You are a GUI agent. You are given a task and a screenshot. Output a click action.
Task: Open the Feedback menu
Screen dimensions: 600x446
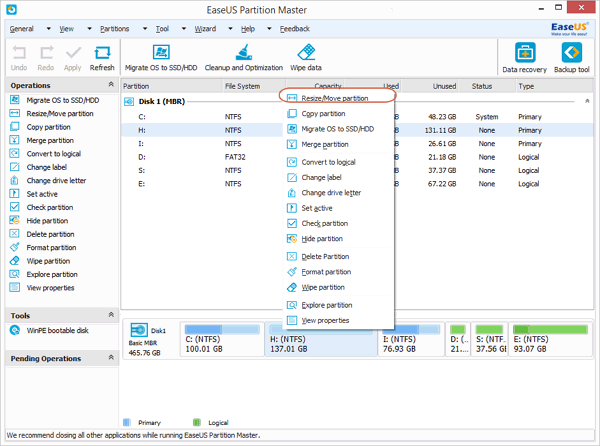coord(295,29)
